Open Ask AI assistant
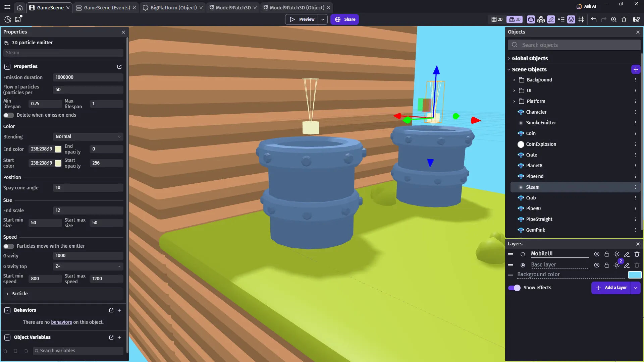 pos(586,6)
